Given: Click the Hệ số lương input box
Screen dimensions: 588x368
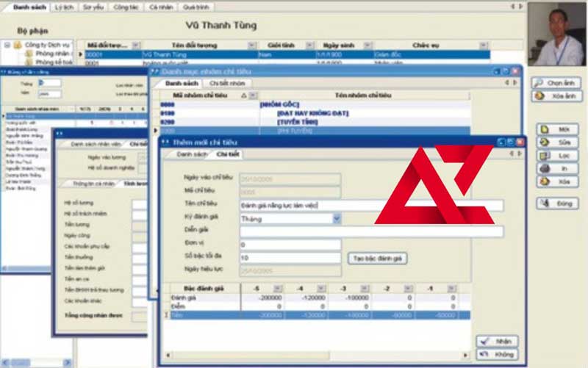Looking at the screenshot, I should click(140, 204).
